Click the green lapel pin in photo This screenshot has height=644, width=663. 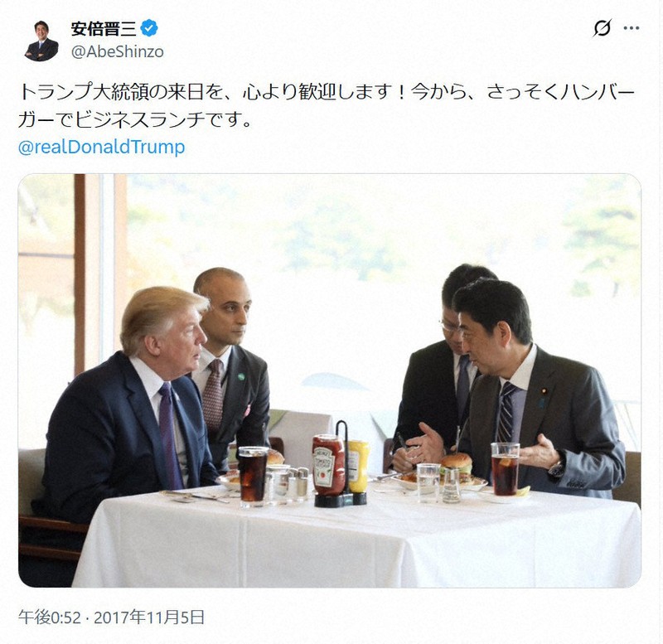pos(241,376)
